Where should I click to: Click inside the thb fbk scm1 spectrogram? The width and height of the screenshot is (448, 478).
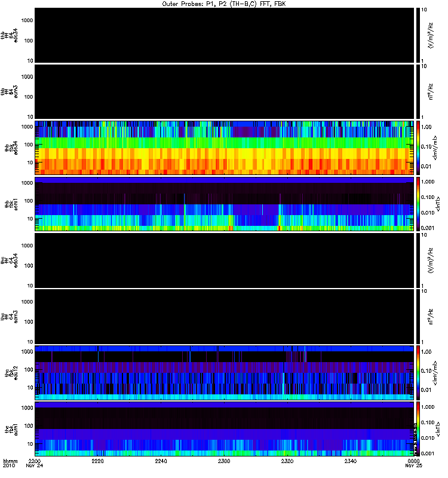tap(225, 204)
